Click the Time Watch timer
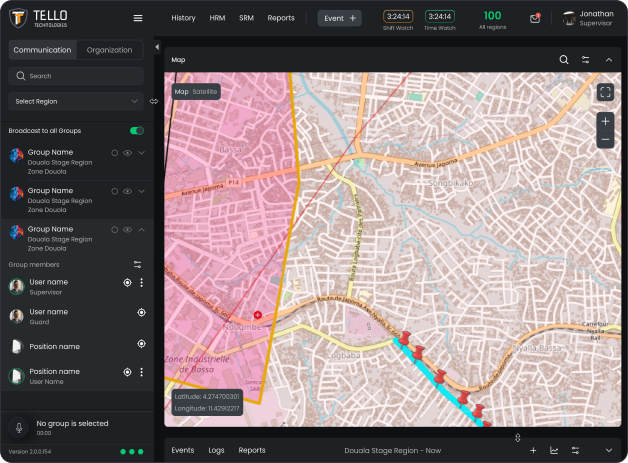 point(440,20)
